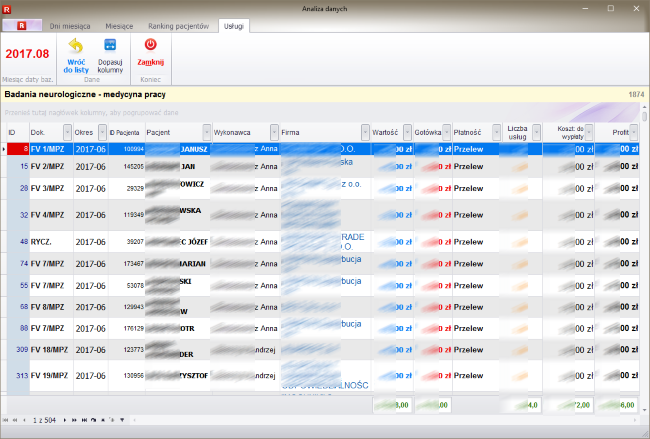The height and width of the screenshot is (439, 650).
Task: Click the red R application menu button
Action: pyautogui.click(x=22, y=25)
